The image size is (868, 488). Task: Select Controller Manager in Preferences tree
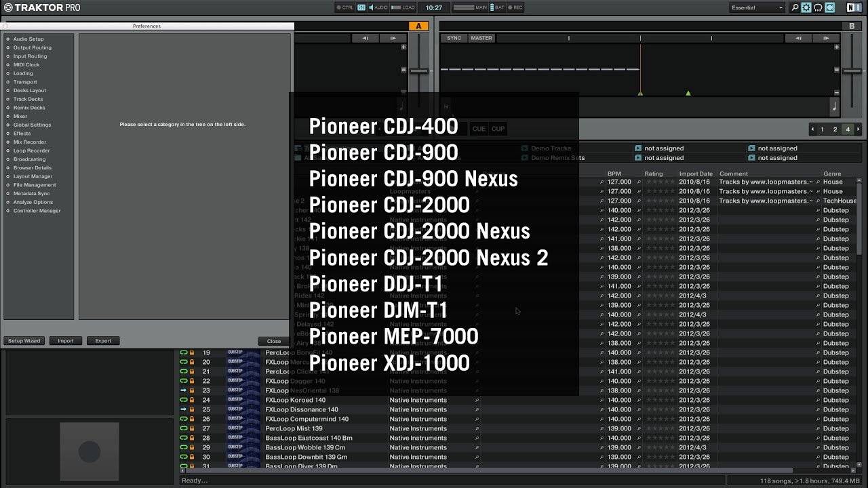point(37,211)
